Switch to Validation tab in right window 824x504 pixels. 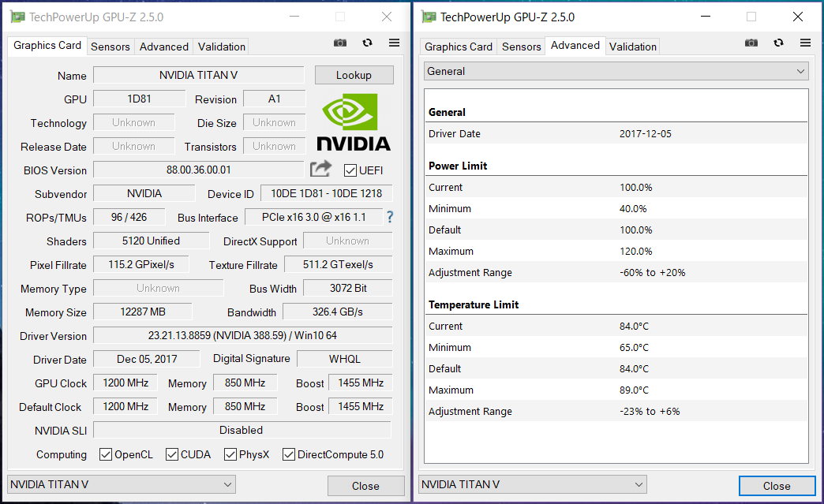tap(633, 47)
